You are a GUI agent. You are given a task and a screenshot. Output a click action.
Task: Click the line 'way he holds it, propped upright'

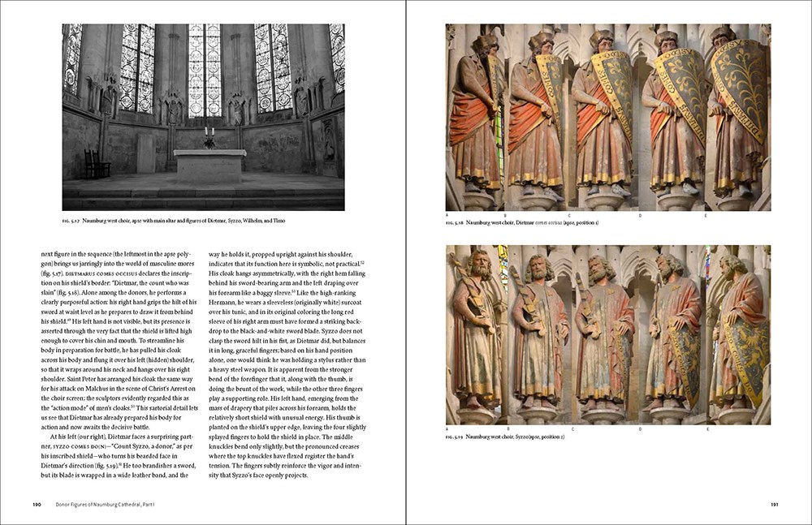coord(281,254)
